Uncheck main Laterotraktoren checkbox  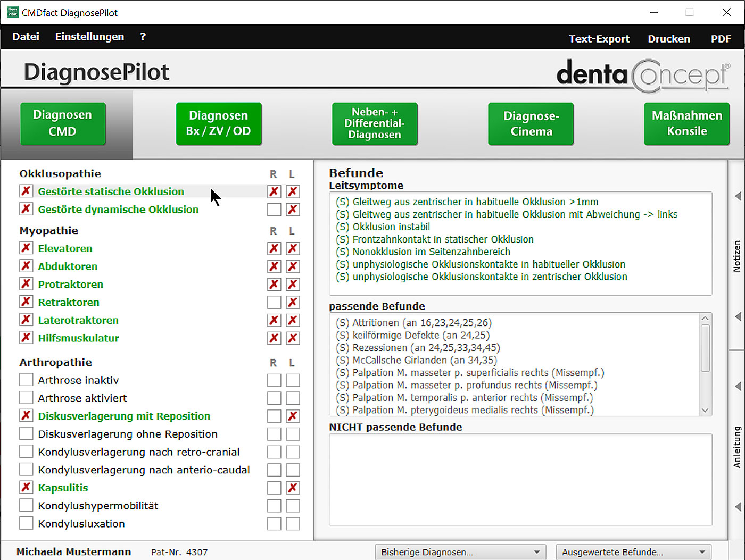26,320
